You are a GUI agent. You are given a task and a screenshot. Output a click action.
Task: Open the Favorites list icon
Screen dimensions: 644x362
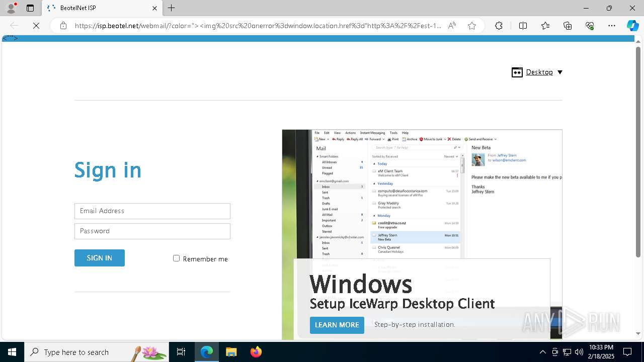point(545,26)
